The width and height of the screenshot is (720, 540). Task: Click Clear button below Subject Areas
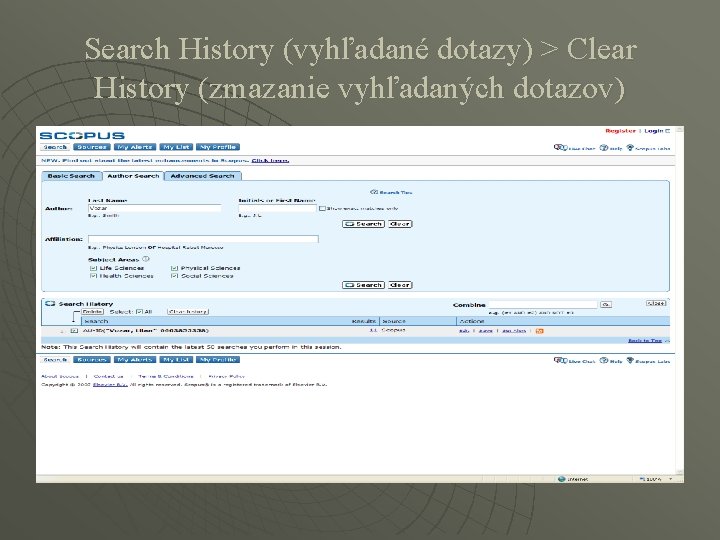click(x=400, y=285)
